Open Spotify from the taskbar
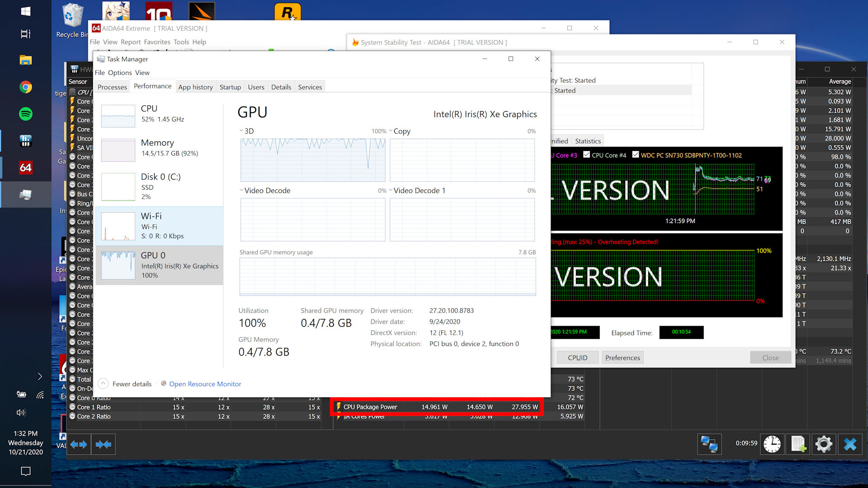The height and width of the screenshot is (488, 868). [x=26, y=114]
